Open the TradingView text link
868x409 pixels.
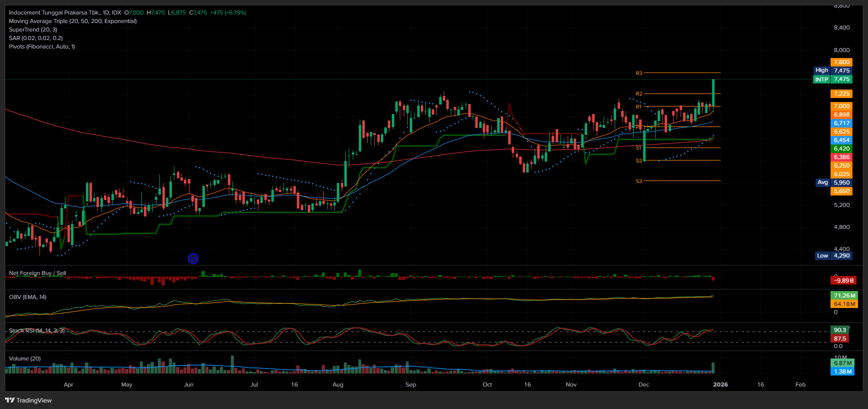(34, 400)
